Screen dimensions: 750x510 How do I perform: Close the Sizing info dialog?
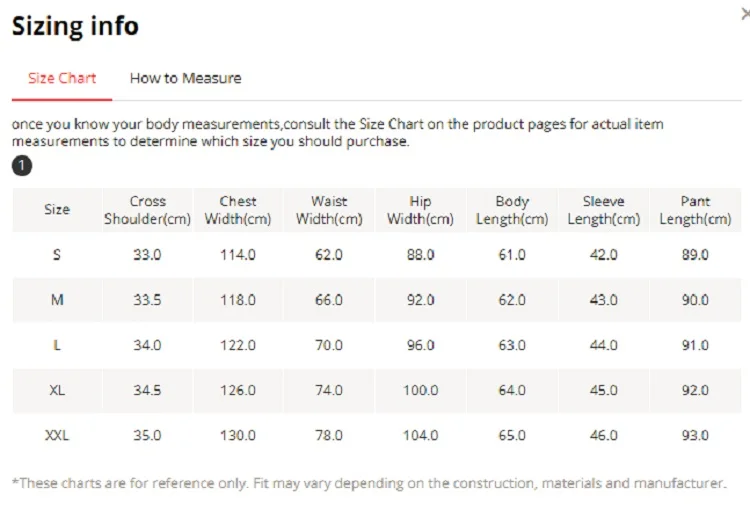[746, 14]
